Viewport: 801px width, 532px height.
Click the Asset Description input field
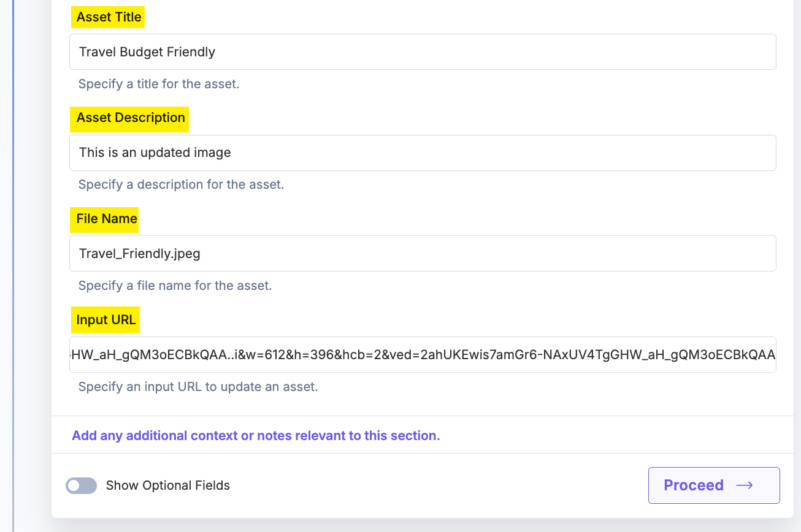coord(423,153)
